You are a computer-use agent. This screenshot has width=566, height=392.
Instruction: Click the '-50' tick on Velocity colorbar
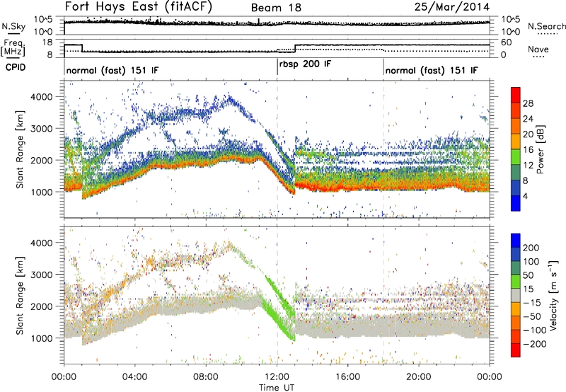tap(531, 316)
